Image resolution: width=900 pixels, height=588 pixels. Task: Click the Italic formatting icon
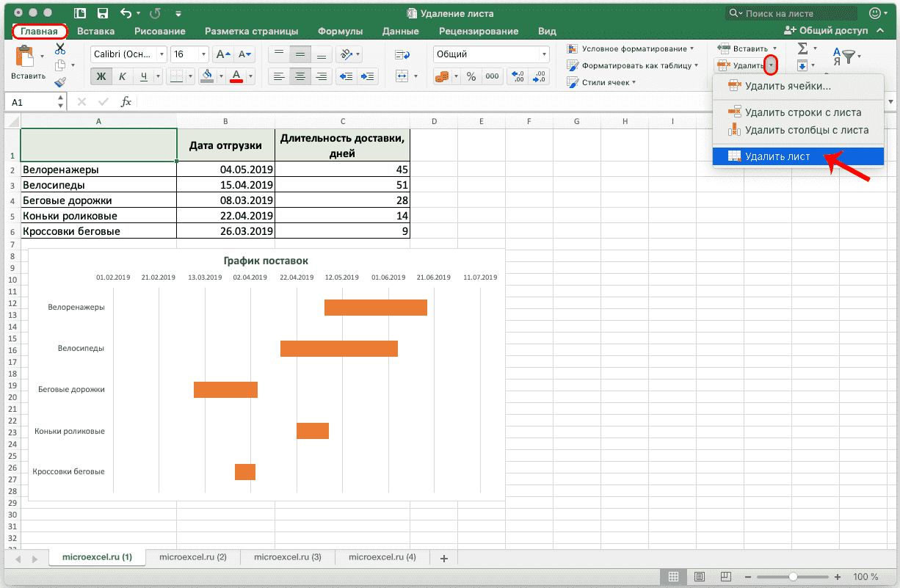123,77
